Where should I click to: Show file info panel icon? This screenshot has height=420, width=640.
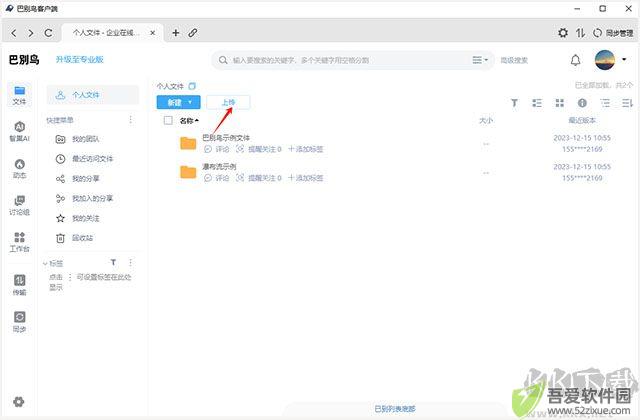click(582, 103)
